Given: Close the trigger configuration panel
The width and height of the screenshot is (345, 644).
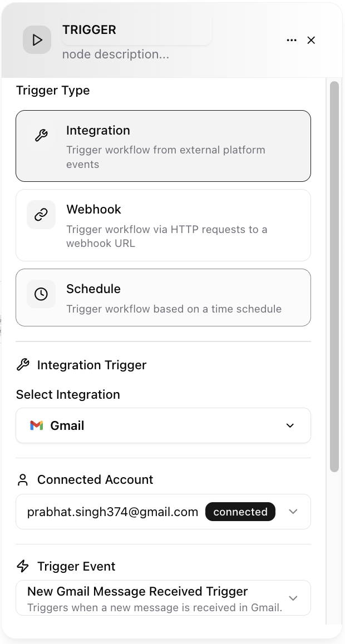Looking at the screenshot, I should pos(311,40).
